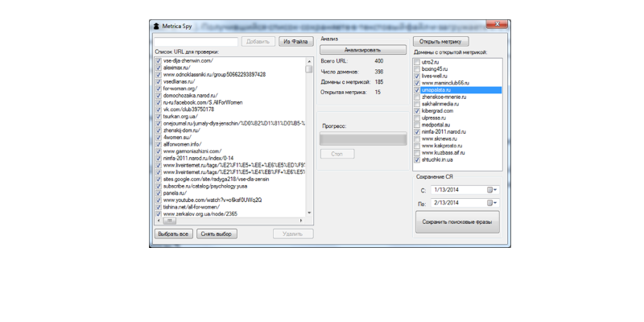This screenshot has width=644, height=322.
Task: Uncheck the www.youtube.com URL checkbox
Action: pos(159,200)
